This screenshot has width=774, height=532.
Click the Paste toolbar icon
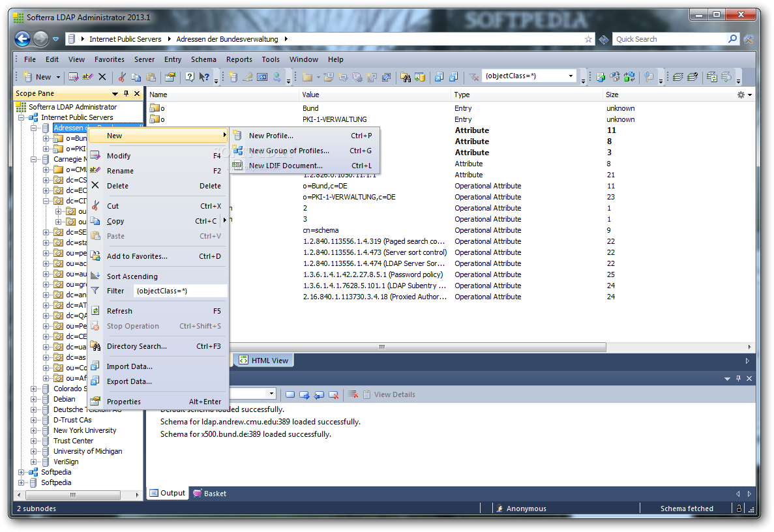[x=151, y=77]
